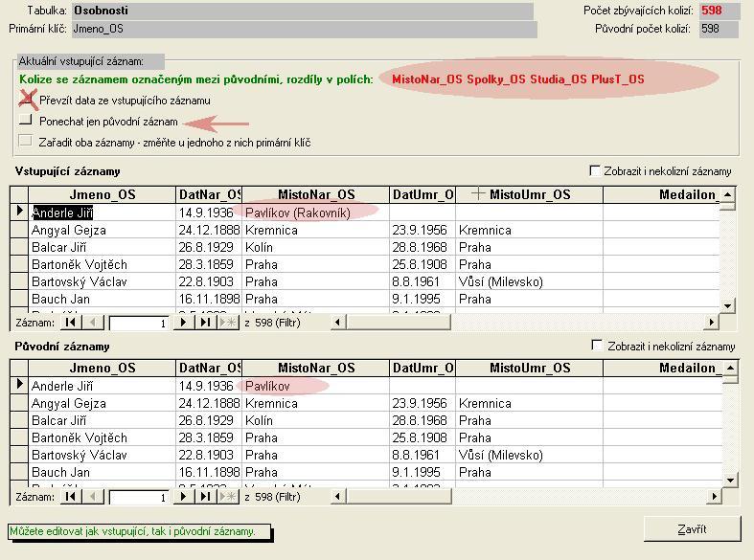Go to last record in Původní záznamy navigator
754x560 pixels.
coord(206,496)
